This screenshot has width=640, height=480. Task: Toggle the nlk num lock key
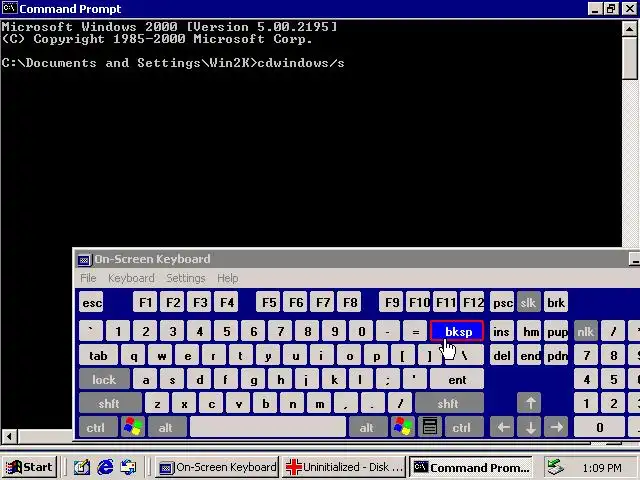[x=585, y=331]
